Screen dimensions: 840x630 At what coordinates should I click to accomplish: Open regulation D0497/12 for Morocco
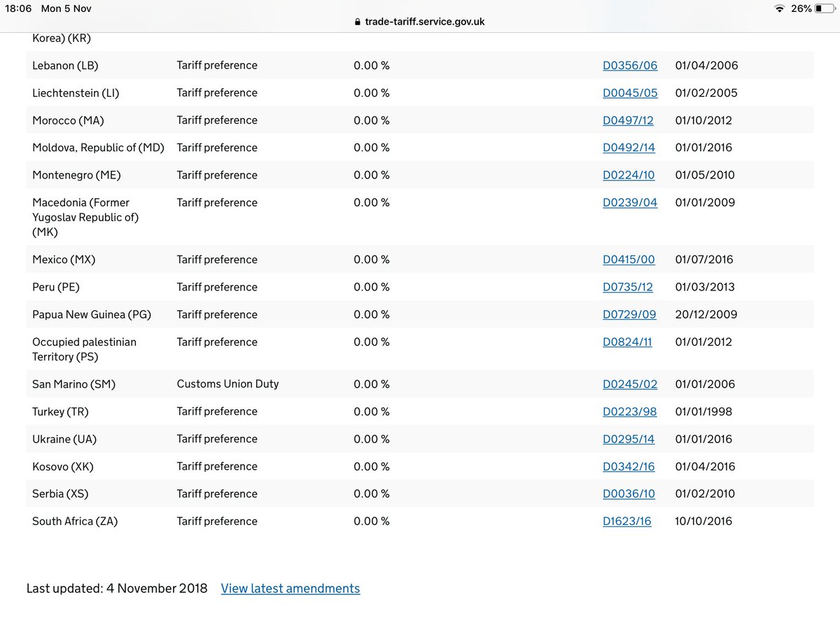point(628,120)
